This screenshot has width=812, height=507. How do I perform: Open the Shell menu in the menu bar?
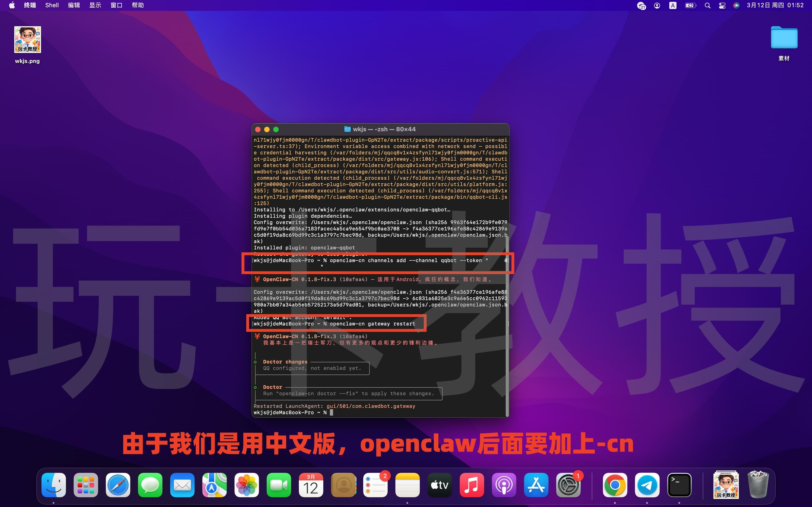click(x=52, y=5)
